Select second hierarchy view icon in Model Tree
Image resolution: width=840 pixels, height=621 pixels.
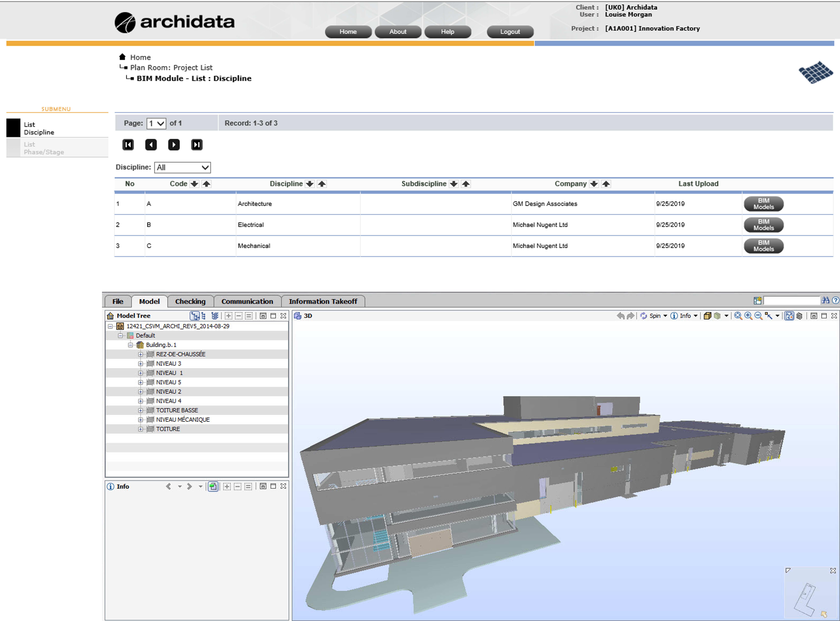click(x=204, y=316)
